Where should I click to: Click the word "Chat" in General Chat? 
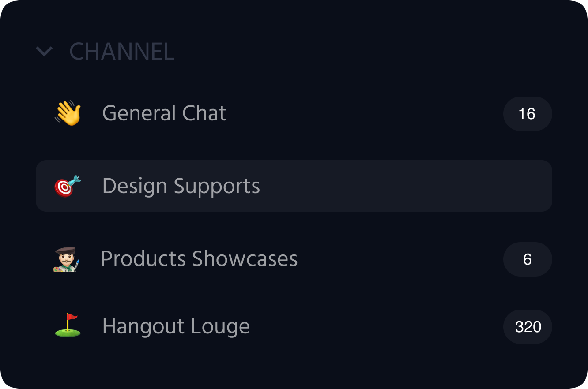click(204, 113)
